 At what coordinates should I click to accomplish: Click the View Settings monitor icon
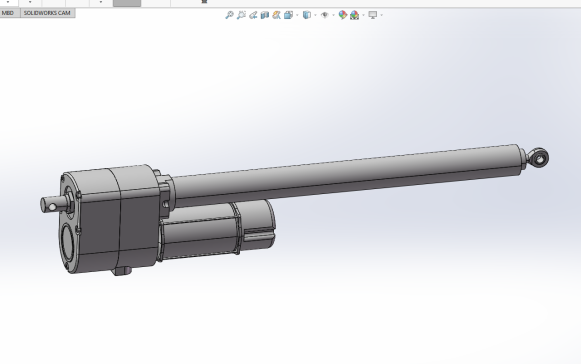pos(373,15)
